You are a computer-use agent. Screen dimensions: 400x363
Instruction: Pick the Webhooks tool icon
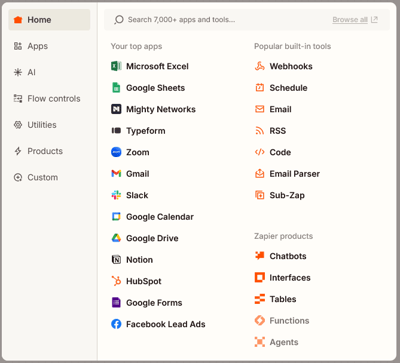point(260,66)
